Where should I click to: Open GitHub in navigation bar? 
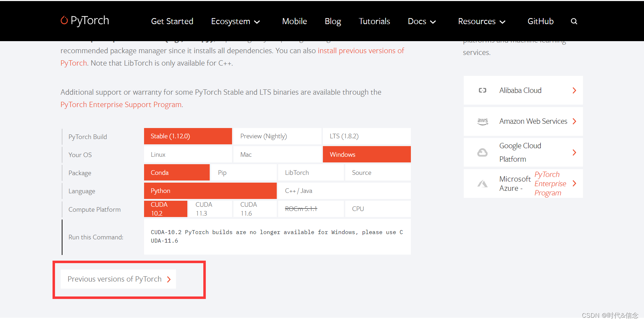click(x=540, y=21)
